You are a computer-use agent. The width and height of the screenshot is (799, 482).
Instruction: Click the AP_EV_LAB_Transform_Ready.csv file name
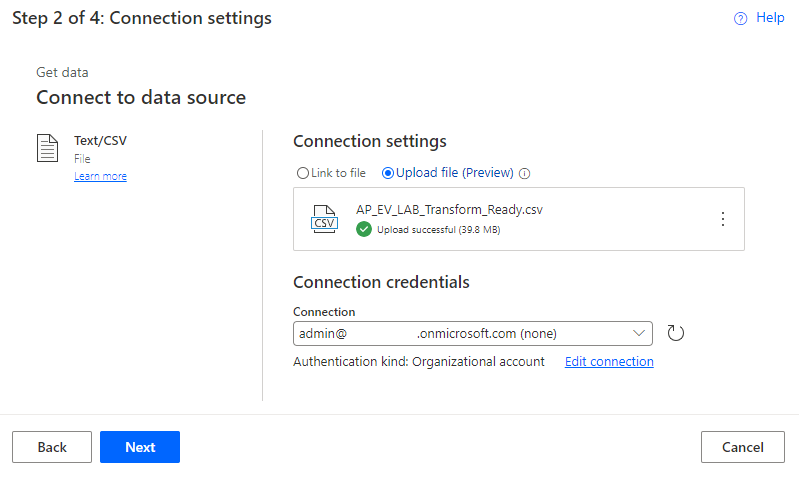click(x=449, y=209)
